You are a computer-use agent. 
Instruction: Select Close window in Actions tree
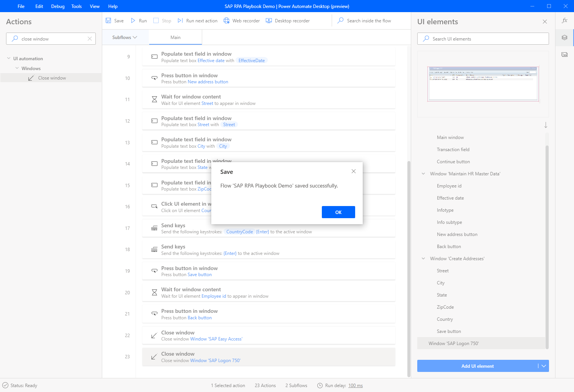51,78
